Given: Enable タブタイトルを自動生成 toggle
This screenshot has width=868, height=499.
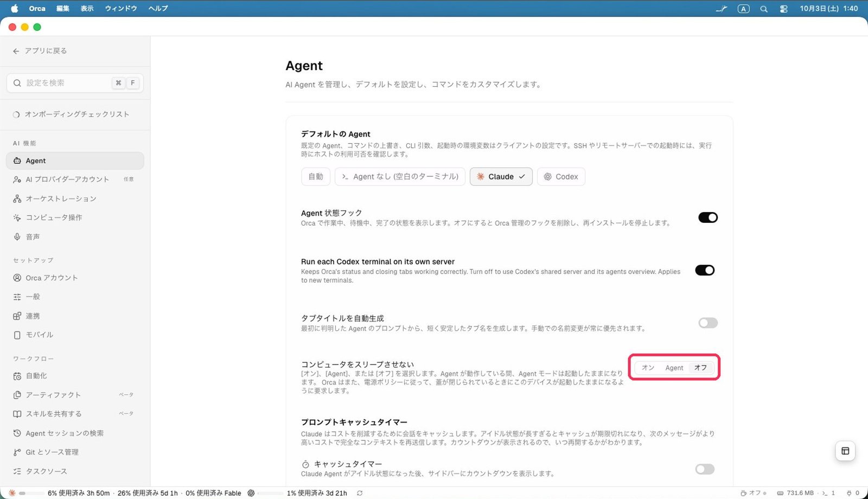Looking at the screenshot, I should point(708,323).
